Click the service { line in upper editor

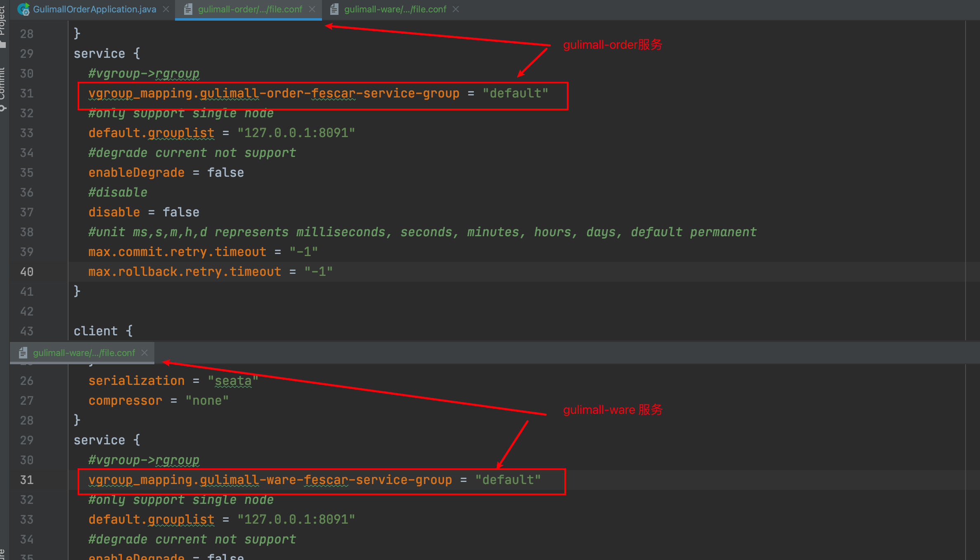[107, 54]
